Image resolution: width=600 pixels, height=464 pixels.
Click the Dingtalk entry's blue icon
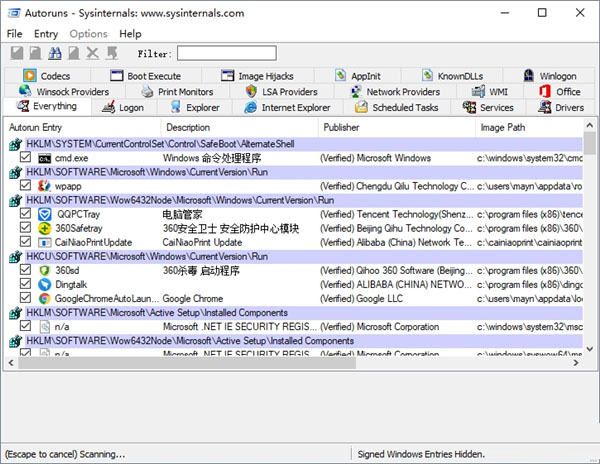coord(45,284)
